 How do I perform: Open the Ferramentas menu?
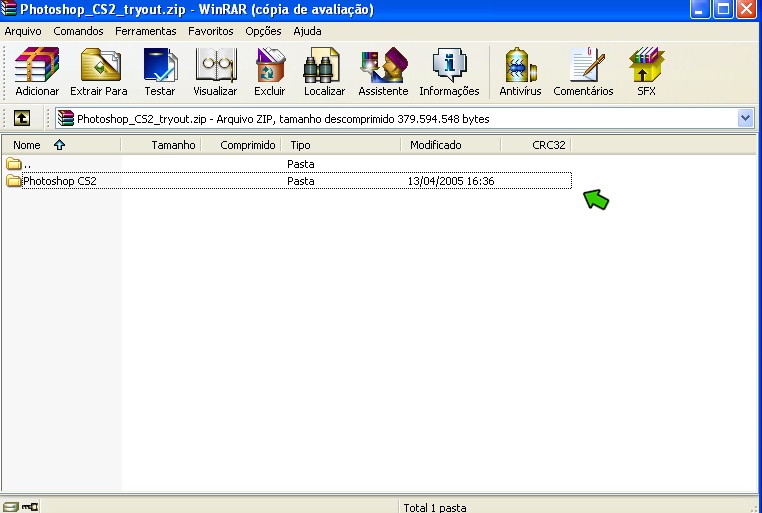[145, 31]
